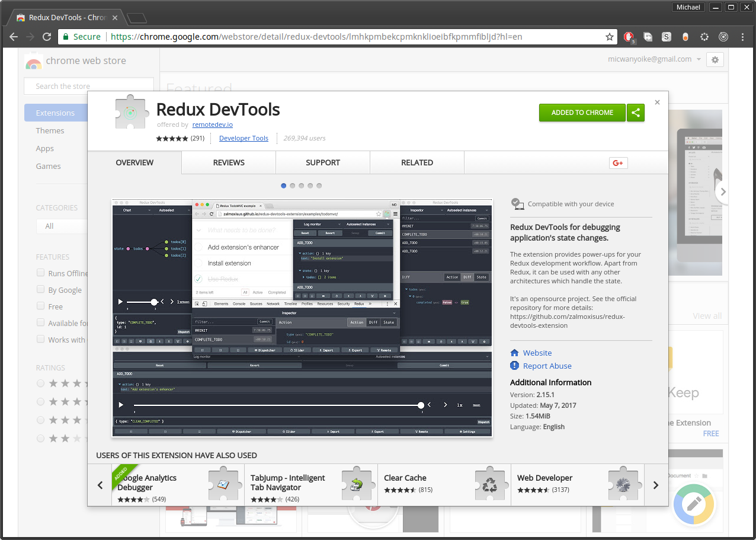Viewport: 756px width, 540px height.
Task: Close the Redux DevTools detail dialog
Action: click(x=657, y=102)
